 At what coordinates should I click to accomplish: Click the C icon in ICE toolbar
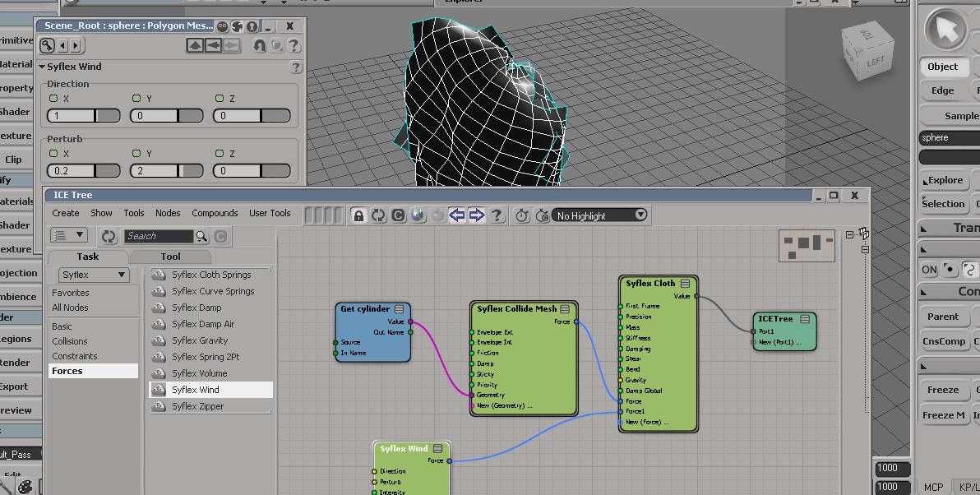tap(398, 215)
